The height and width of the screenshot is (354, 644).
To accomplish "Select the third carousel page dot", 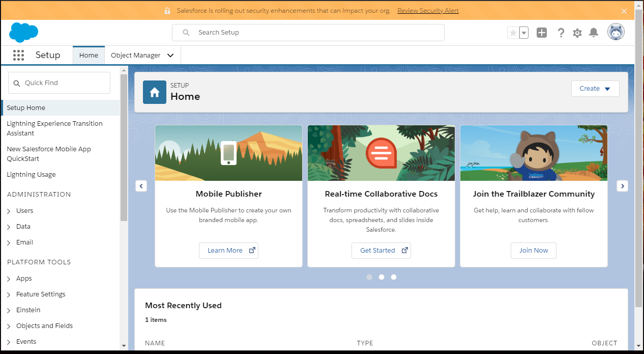I will click(x=394, y=277).
